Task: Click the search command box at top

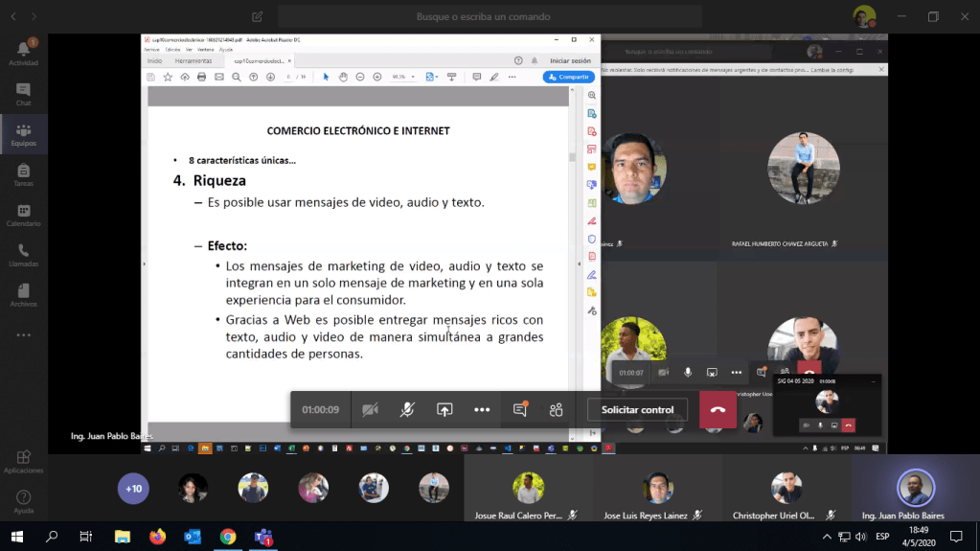Action: click(x=490, y=16)
